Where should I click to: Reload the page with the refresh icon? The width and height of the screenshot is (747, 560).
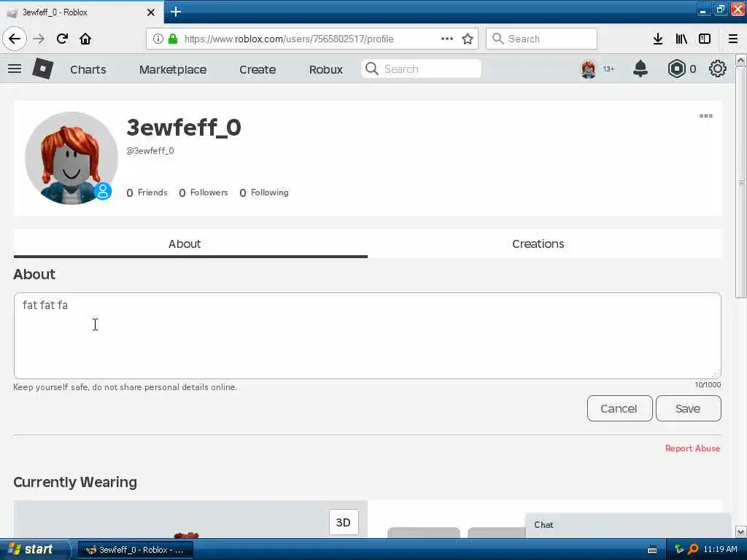point(62,39)
